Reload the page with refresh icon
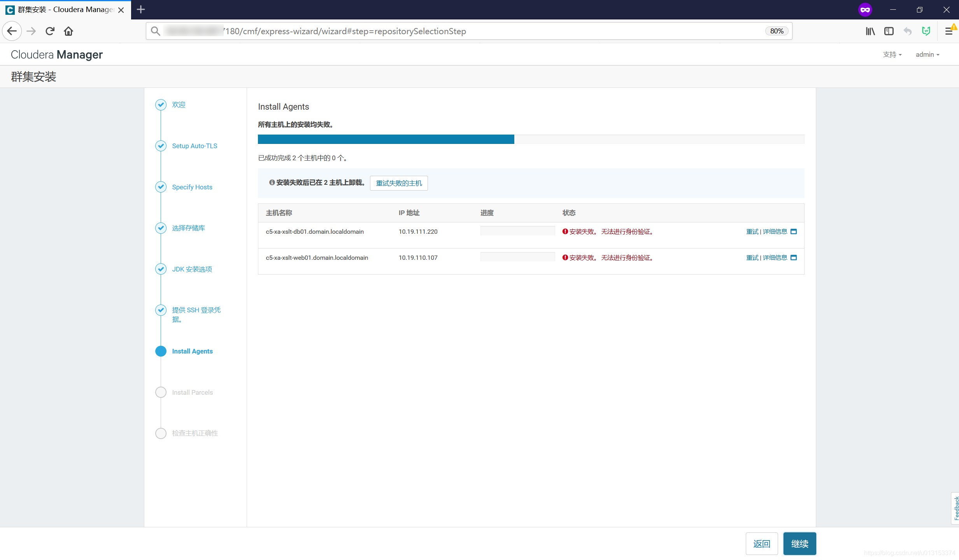 pos(50,31)
